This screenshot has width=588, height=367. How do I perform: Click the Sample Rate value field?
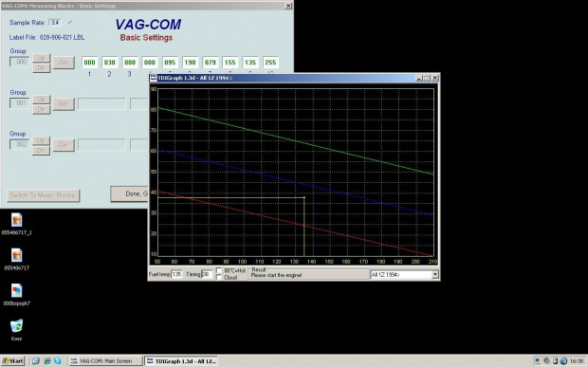(55, 23)
